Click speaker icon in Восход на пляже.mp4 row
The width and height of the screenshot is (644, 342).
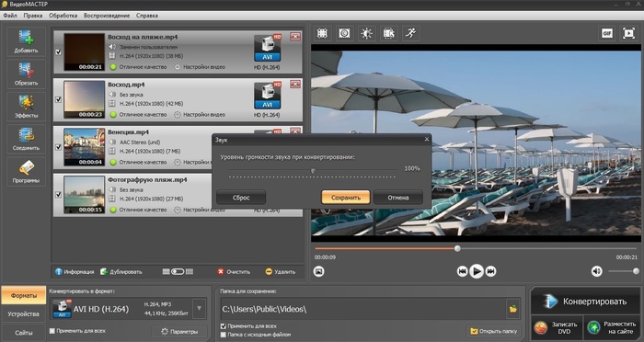(112, 47)
